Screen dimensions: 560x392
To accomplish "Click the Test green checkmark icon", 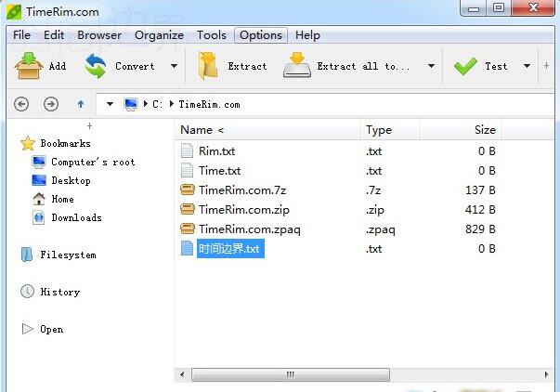I will pyautogui.click(x=465, y=66).
